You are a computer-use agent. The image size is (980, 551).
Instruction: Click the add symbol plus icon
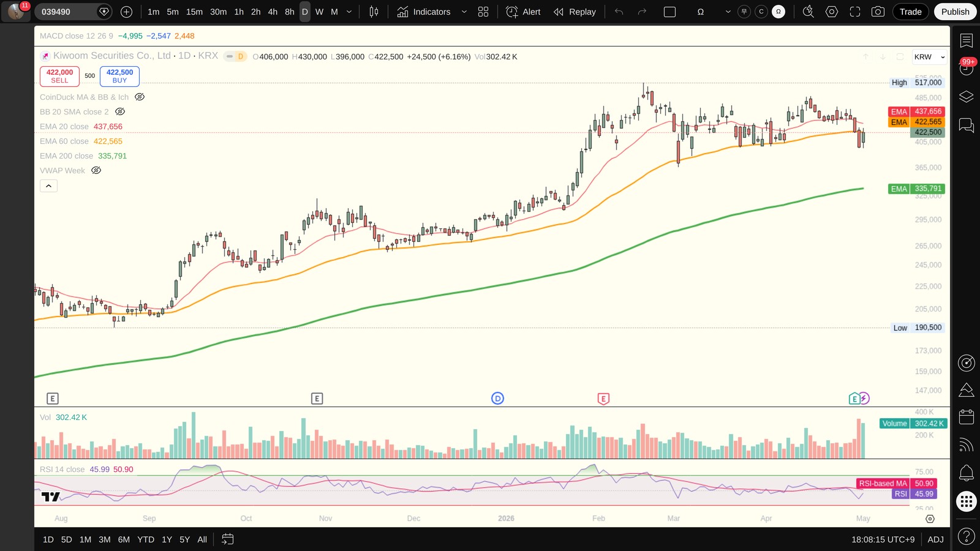point(126,12)
